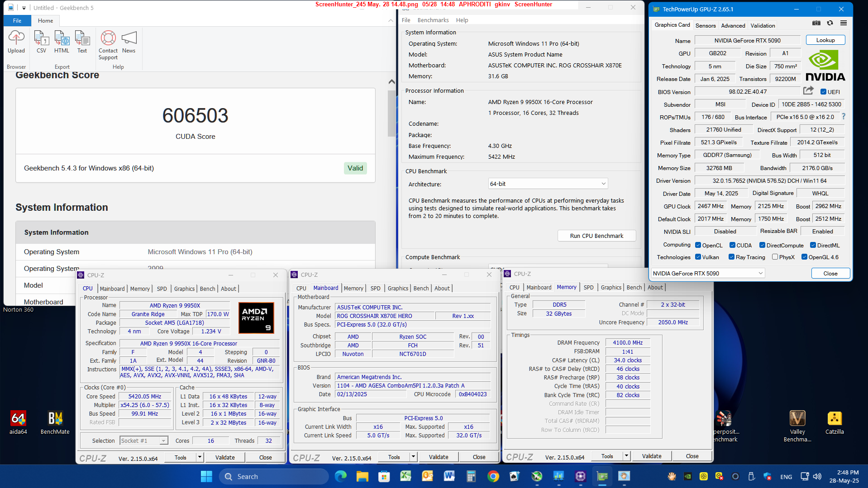Click Validate in CPU-Z Memory window

pos(652,456)
